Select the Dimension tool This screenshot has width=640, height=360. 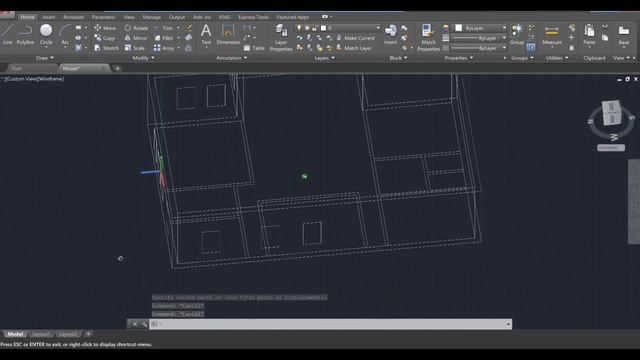228,34
